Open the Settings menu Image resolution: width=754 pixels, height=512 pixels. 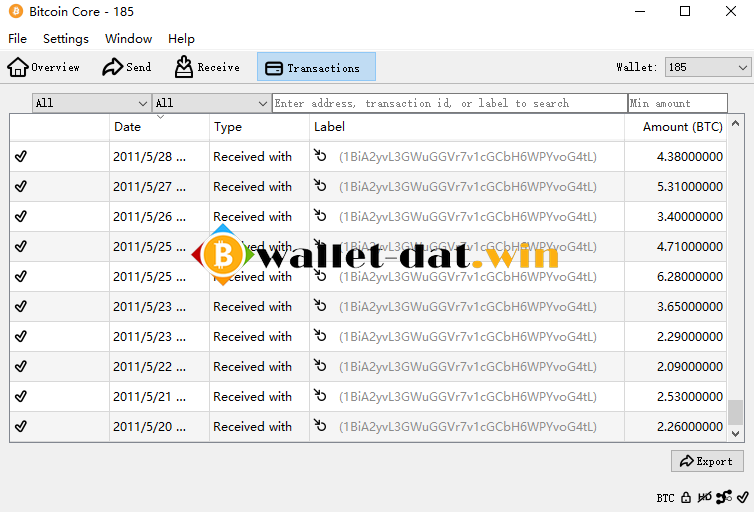tap(66, 38)
